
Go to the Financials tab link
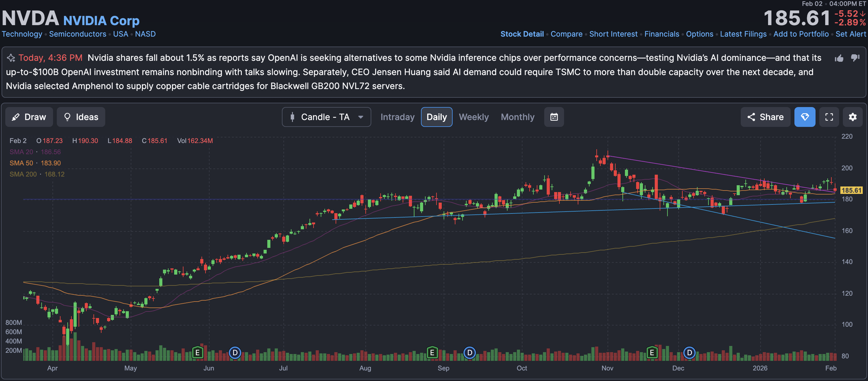(x=662, y=34)
